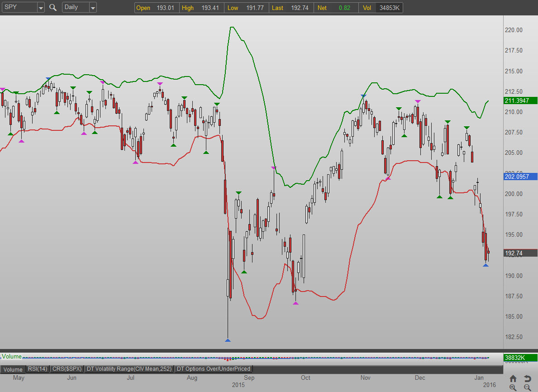Click the 220.00 price axis label

tap(514, 30)
